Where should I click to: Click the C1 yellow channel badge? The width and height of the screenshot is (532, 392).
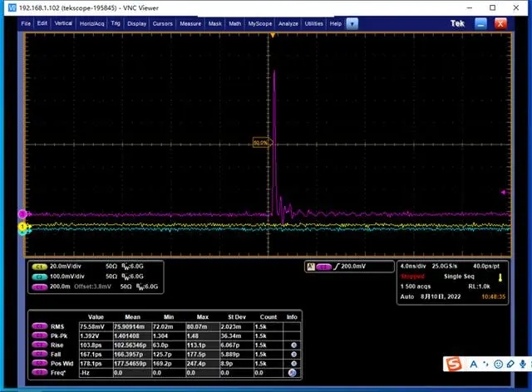pos(38,266)
